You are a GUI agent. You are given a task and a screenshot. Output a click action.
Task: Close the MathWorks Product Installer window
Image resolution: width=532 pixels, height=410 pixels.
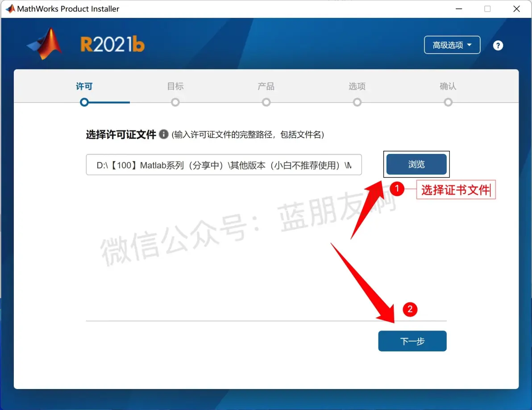516,9
